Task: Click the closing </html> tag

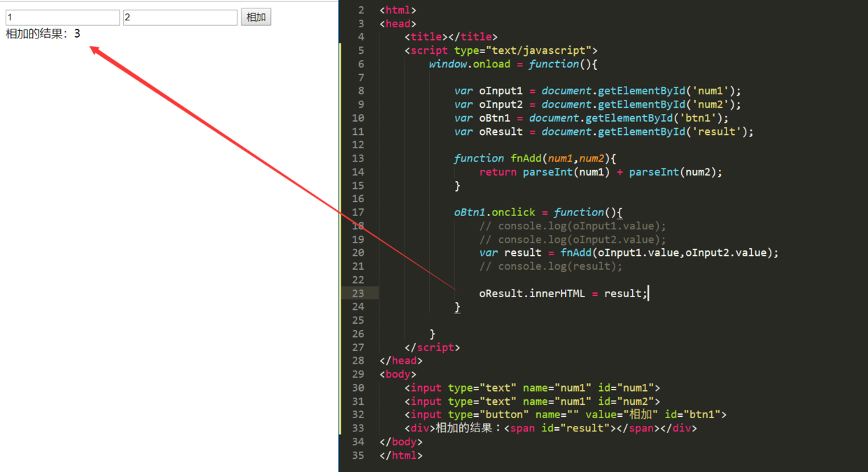Action: [x=401, y=455]
